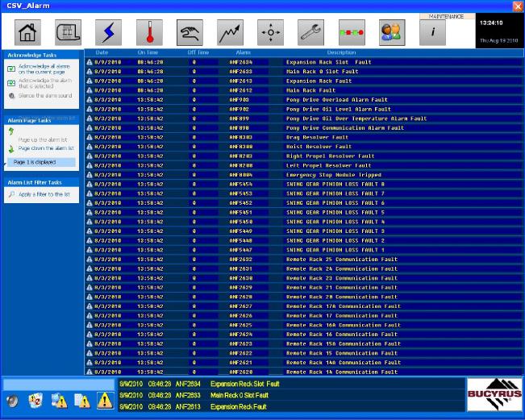
Task: Click the 13:24:10 clock display
Action: (x=491, y=23)
